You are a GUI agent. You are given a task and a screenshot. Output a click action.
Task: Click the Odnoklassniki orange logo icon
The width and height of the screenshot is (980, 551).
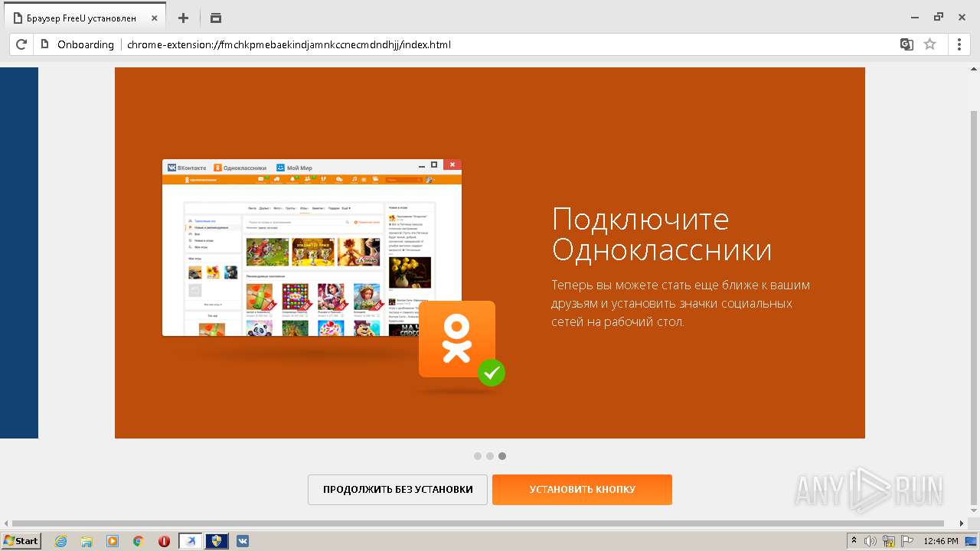[457, 339]
